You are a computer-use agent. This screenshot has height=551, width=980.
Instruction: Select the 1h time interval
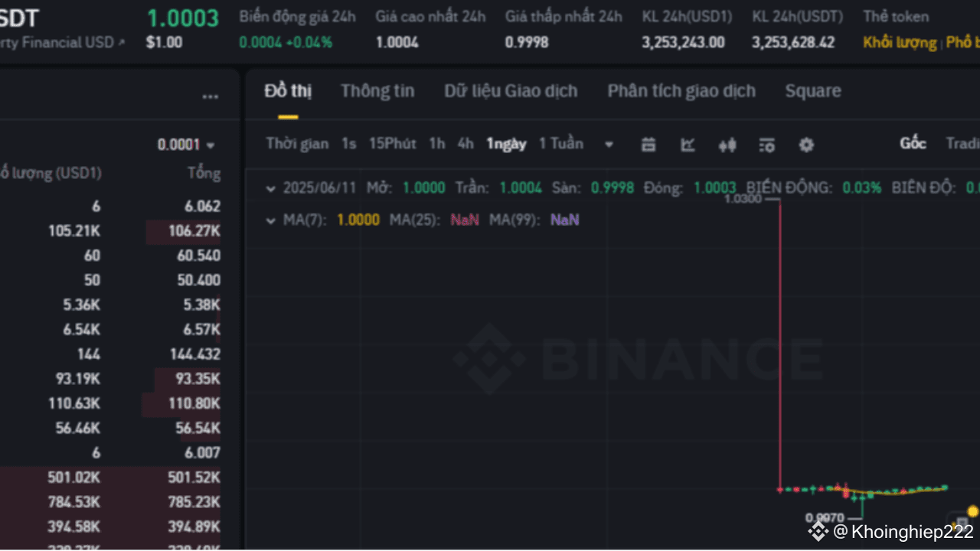click(x=436, y=144)
